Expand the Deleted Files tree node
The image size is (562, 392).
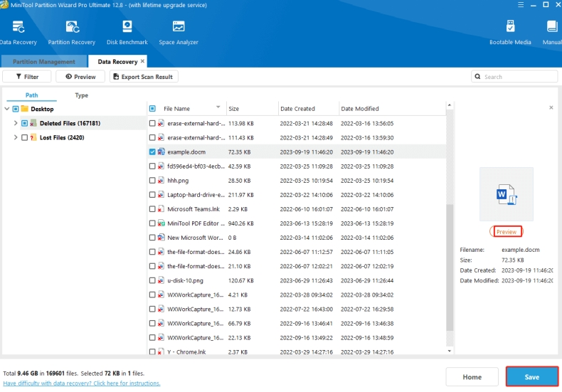point(15,123)
